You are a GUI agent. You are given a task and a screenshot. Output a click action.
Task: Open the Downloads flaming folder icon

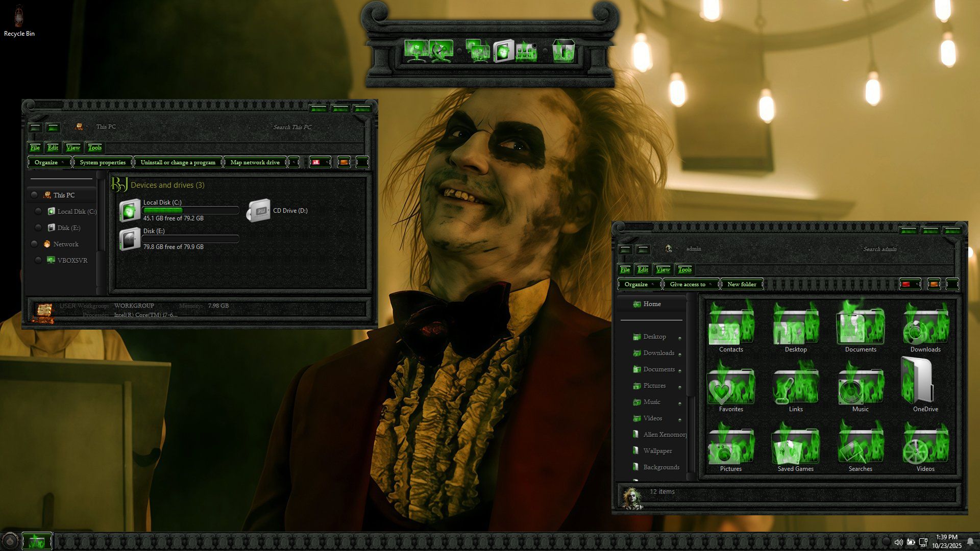tap(925, 327)
